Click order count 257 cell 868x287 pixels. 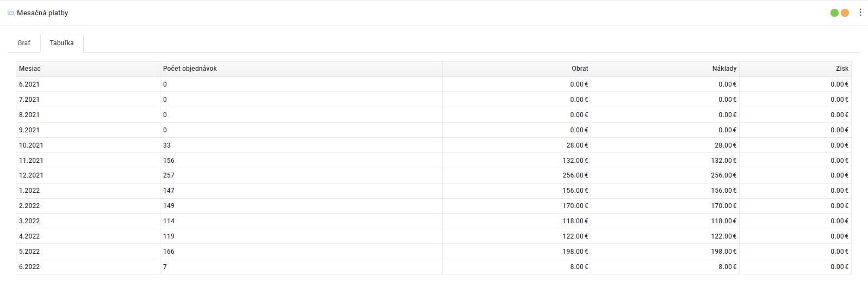coord(169,175)
